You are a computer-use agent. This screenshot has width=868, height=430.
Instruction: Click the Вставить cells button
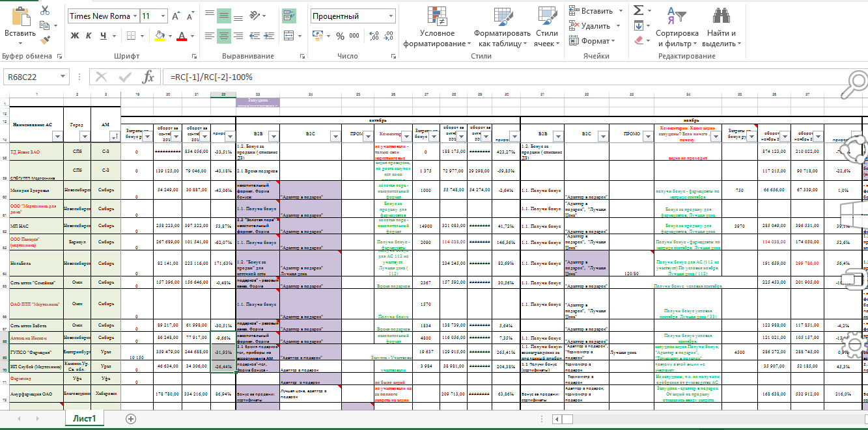591,10
